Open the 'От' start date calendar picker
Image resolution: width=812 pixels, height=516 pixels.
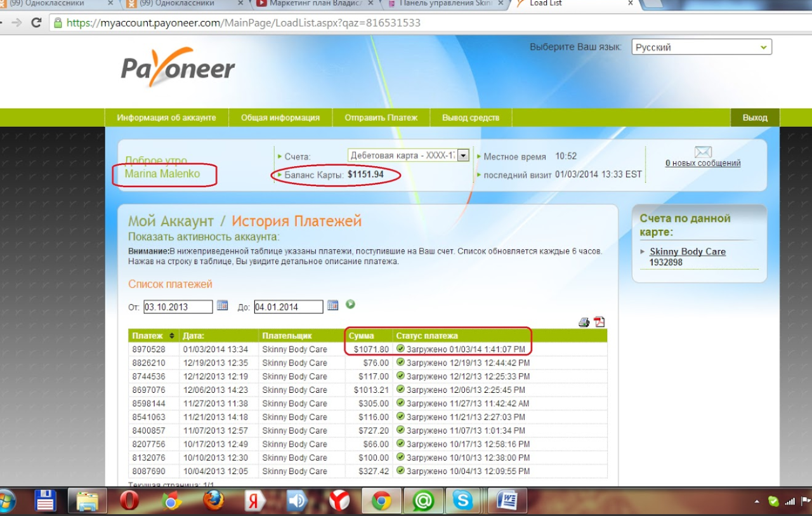[x=222, y=305]
